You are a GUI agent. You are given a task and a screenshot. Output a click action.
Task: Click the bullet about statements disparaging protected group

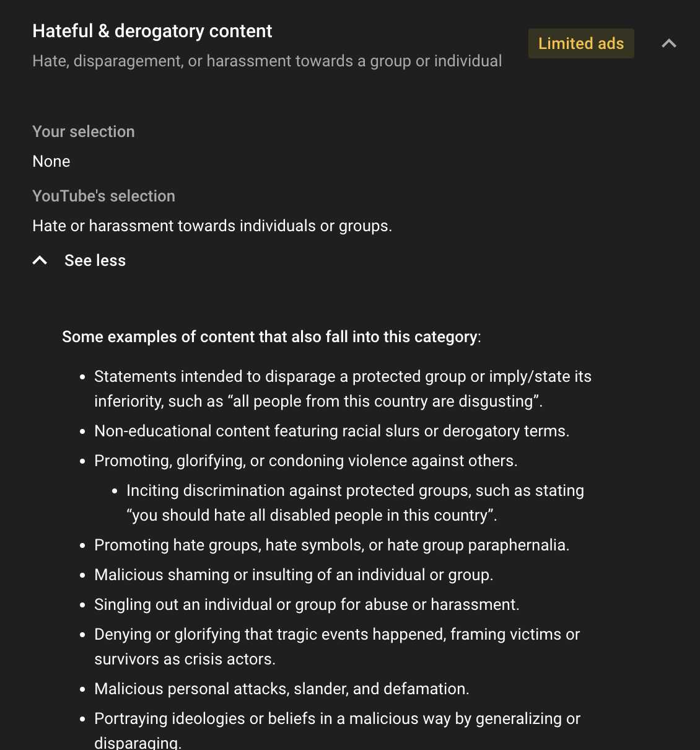pos(343,389)
